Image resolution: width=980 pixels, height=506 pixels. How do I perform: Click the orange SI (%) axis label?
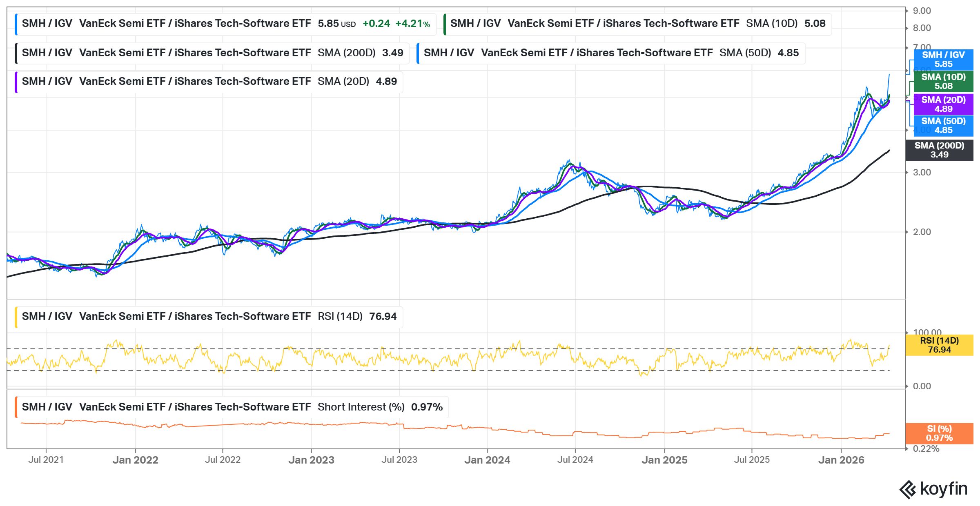coord(939,433)
